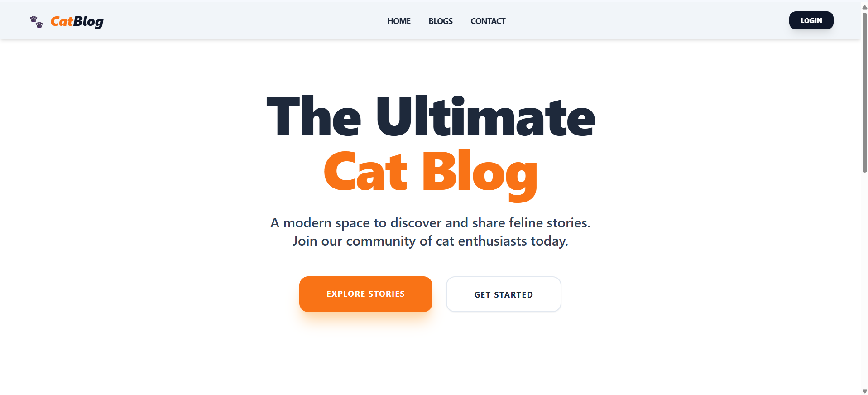Click the word "The" in the main heading
The width and height of the screenshot is (868, 395).
click(314, 116)
